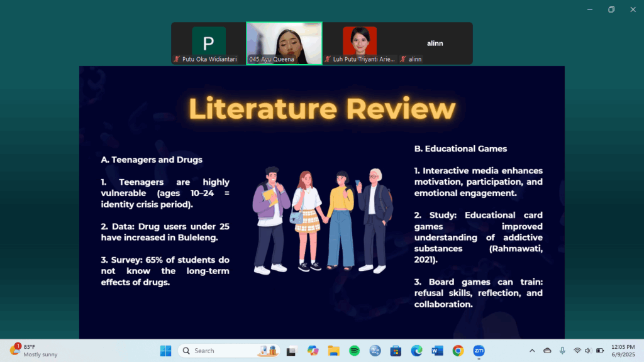Click text 'Teenagers are highly vulnerable'
The width and height of the screenshot is (644, 362).
[x=165, y=187]
